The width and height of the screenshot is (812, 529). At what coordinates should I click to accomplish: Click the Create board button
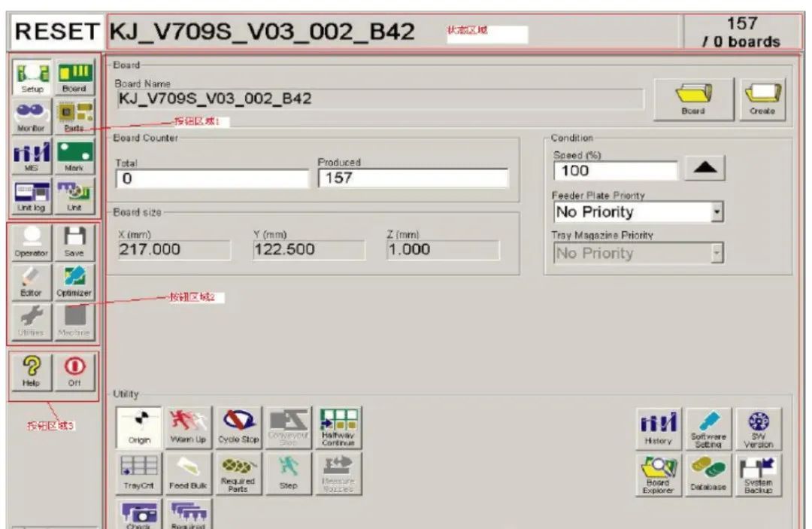(762, 99)
